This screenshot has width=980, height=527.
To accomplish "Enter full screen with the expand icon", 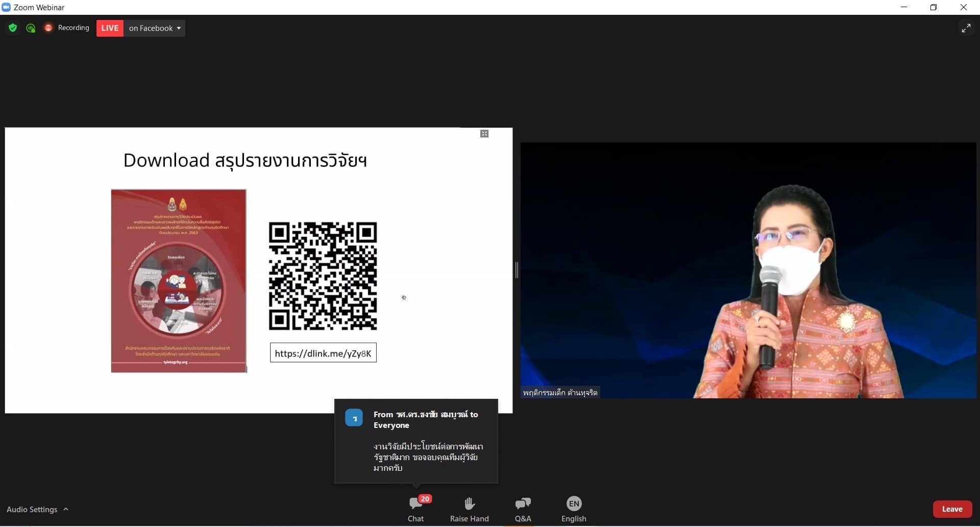I will pyautogui.click(x=966, y=28).
